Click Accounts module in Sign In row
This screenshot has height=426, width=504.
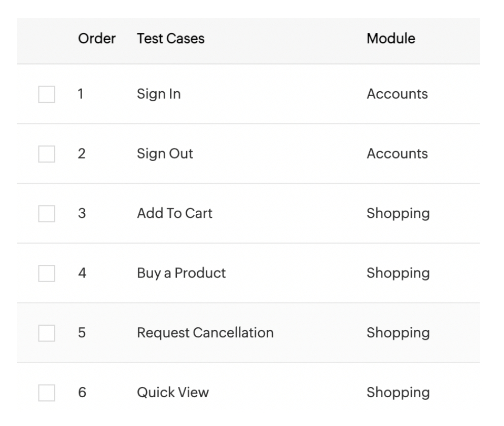tap(397, 94)
